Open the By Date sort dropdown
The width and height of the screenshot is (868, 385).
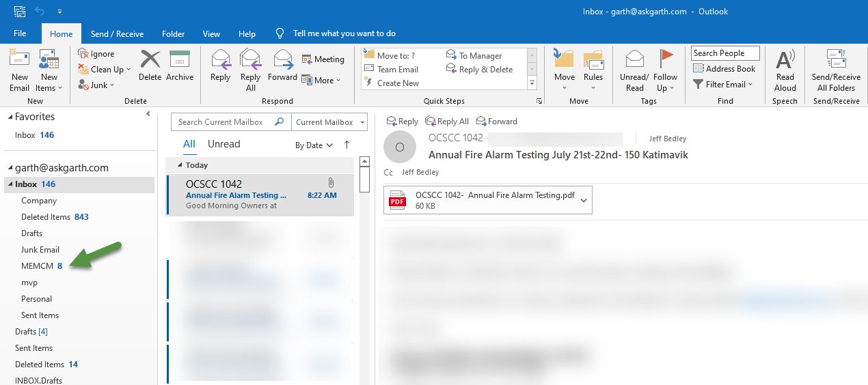(x=314, y=145)
